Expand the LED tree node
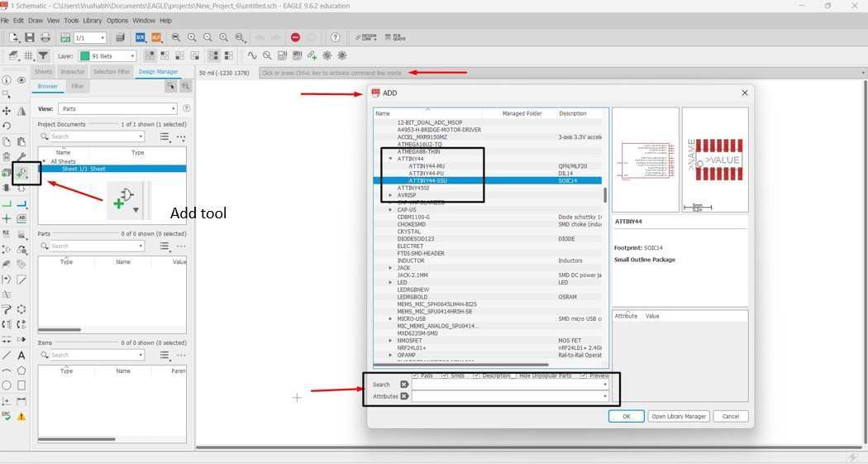This screenshot has height=464, width=868. [x=391, y=282]
